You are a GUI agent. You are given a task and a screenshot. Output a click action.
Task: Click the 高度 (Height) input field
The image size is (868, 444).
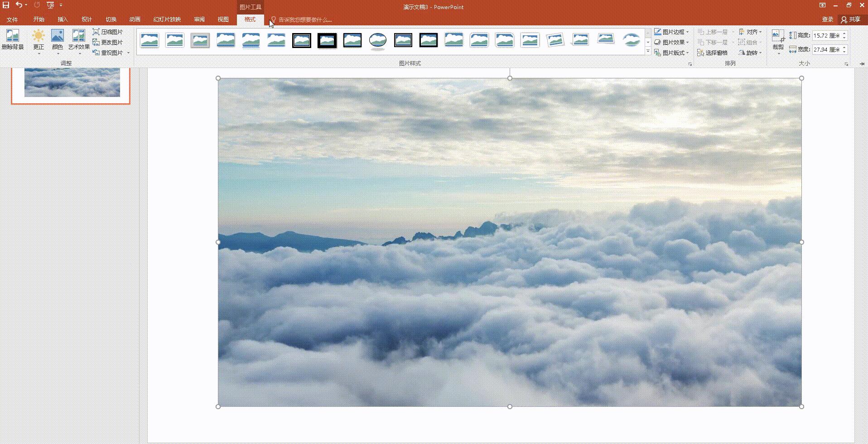click(x=826, y=35)
